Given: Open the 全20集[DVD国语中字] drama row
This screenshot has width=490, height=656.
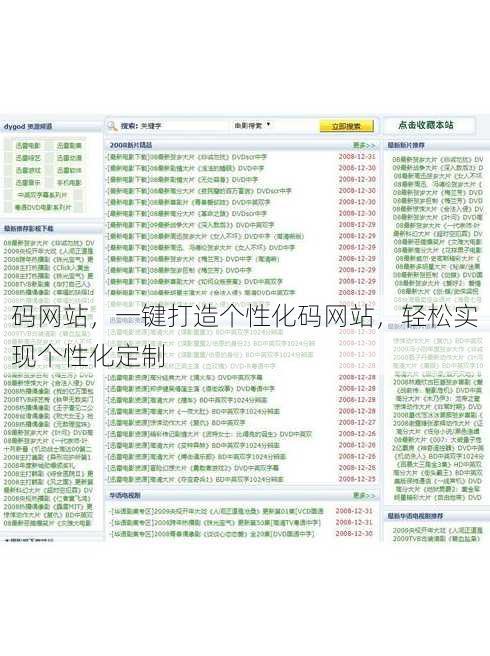Looking at the screenshot, I should (212, 534).
